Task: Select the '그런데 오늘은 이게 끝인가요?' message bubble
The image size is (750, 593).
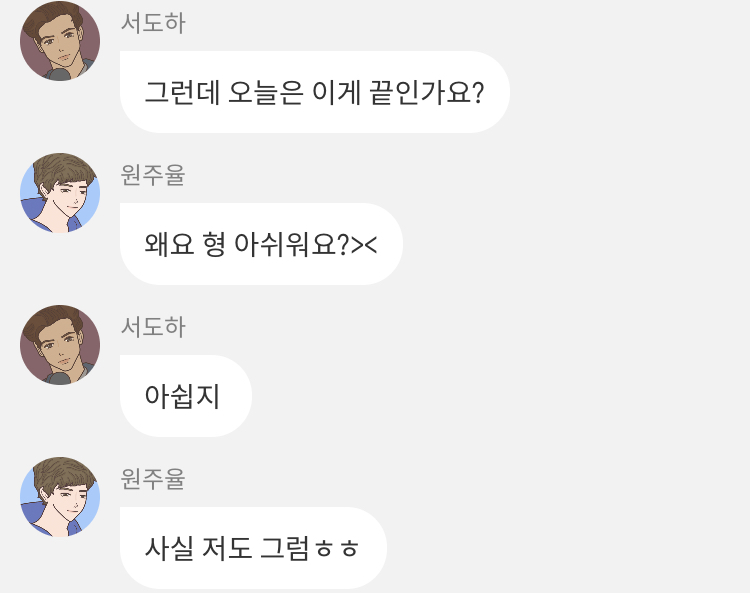Action: [315, 92]
